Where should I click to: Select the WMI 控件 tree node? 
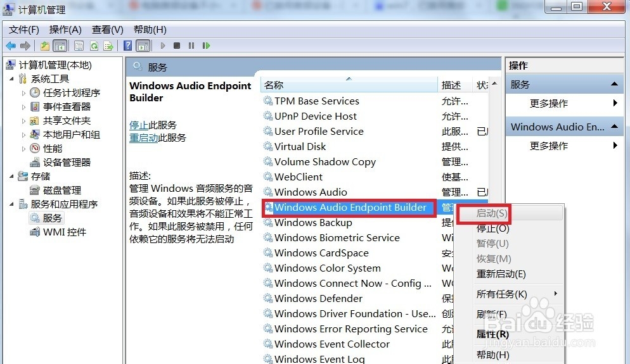(x=64, y=232)
